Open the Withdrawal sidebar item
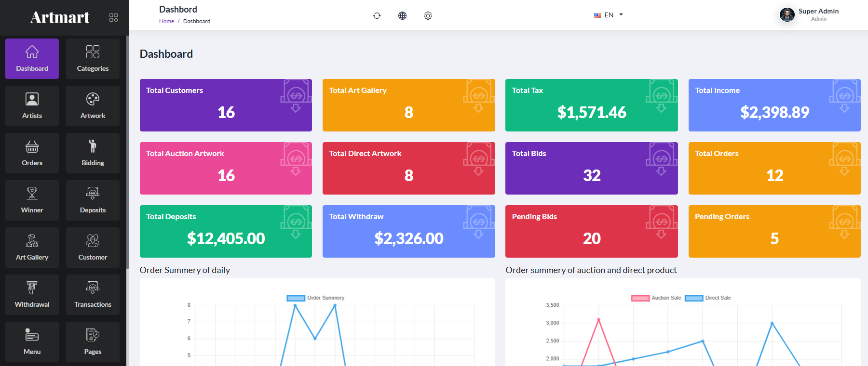Image resolution: width=868 pixels, height=366 pixels. [32, 295]
